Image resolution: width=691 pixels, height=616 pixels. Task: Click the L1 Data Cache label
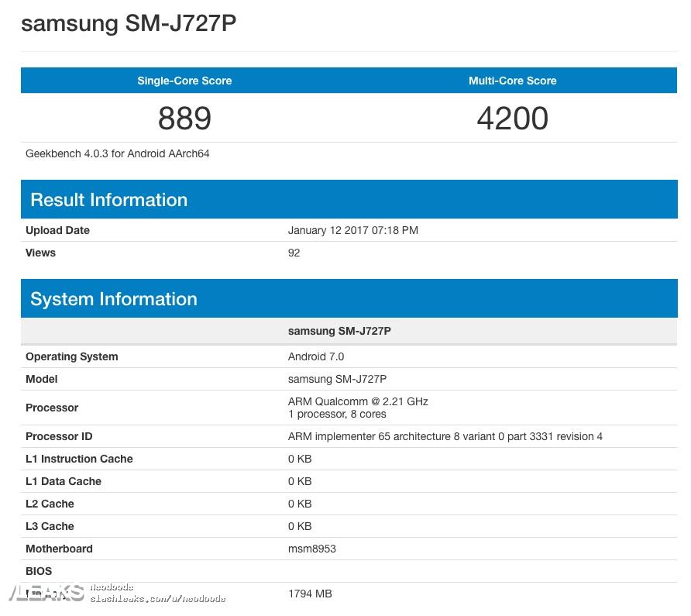(x=64, y=481)
